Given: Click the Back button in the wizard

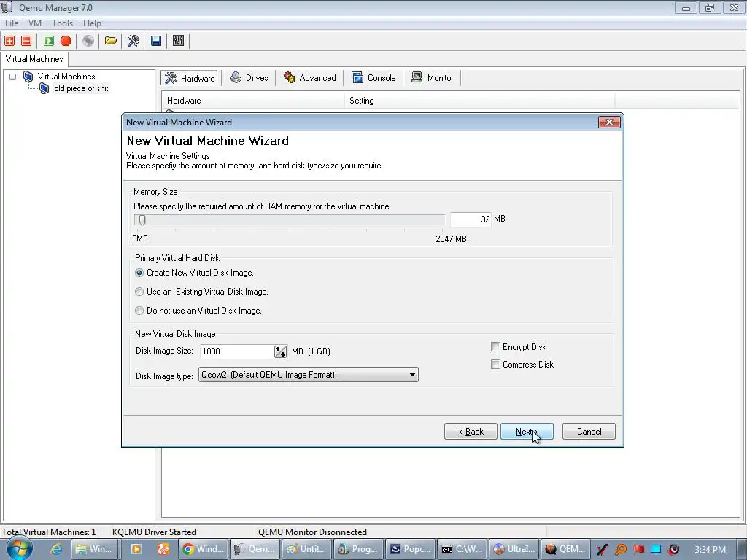Looking at the screenshot, I should (471, 432).
